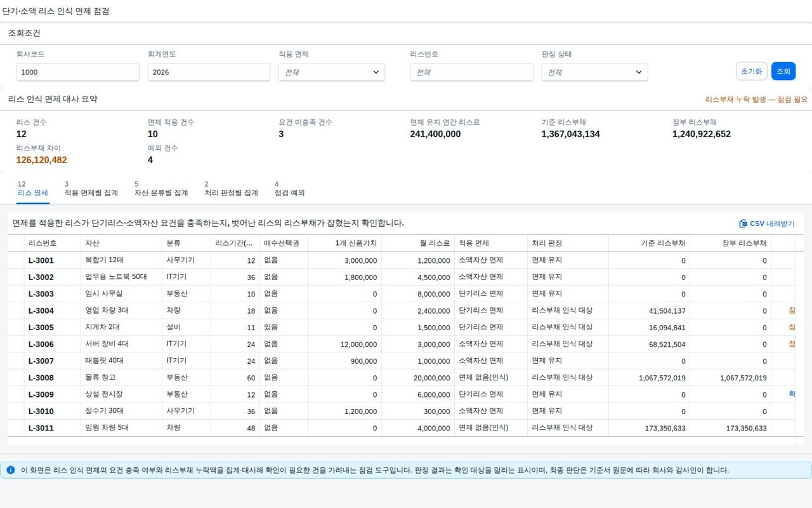This screenshot has height=508, width=812.
Task: Click the 월 리스료 value 20,000,000
Action: pos(431,378)
